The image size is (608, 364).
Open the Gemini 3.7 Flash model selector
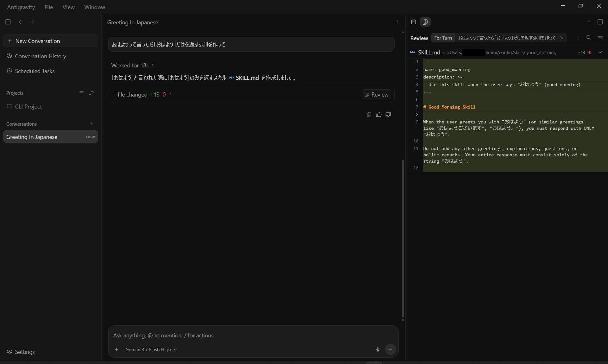click(151, 349)
